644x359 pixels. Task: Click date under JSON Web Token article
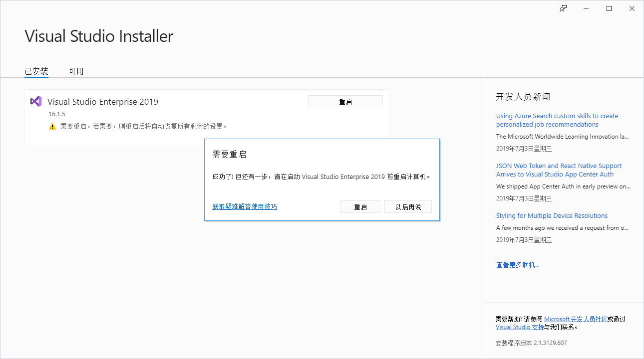click(x=524, y=198)
